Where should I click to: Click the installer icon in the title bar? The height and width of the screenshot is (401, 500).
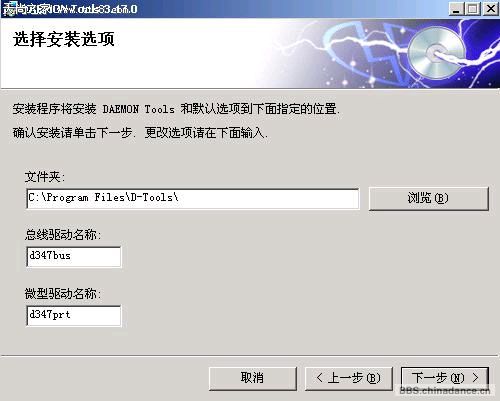(8, 9)
